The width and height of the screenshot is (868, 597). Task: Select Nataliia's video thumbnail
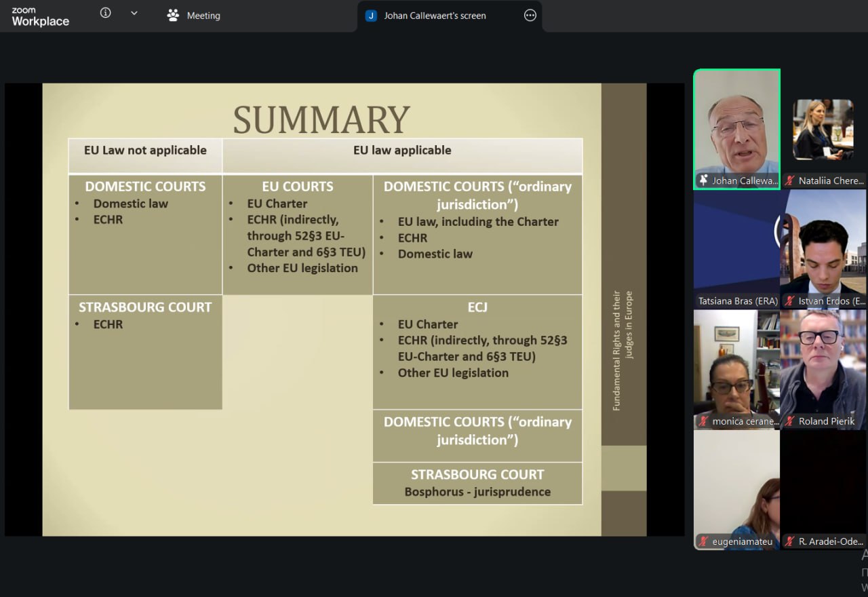coord(823,129)
